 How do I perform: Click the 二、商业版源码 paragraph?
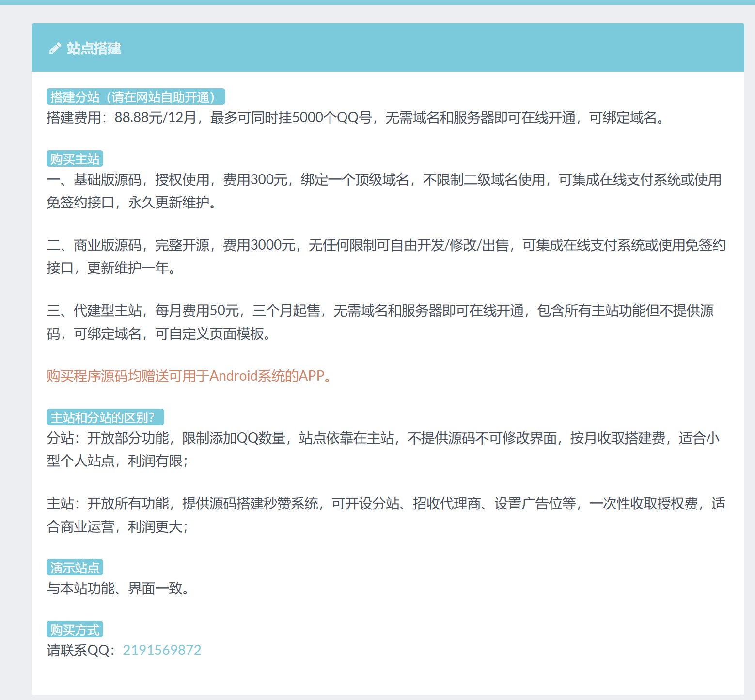pos(386,256)
